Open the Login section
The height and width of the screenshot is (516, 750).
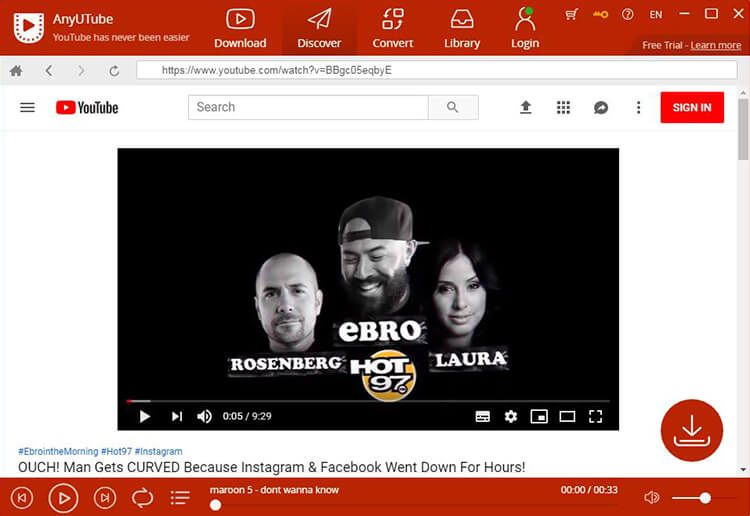525,29
